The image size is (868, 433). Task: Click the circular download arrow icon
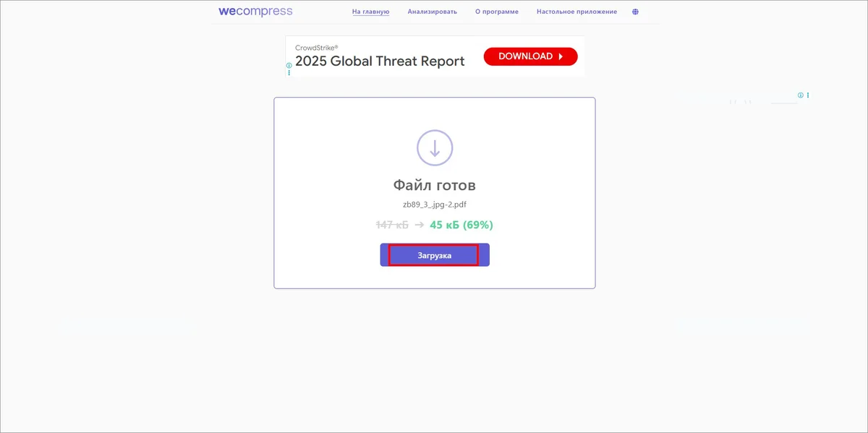tap(435, 148)
